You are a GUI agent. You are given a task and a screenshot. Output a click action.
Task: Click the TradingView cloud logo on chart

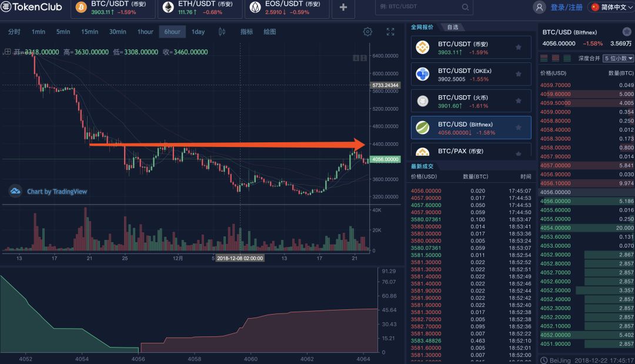click(15, 191)
